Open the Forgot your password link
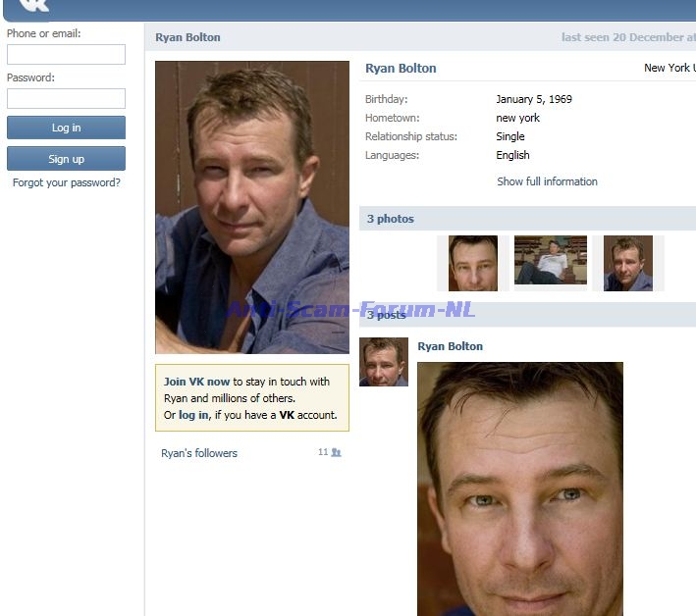 (66, 182)
